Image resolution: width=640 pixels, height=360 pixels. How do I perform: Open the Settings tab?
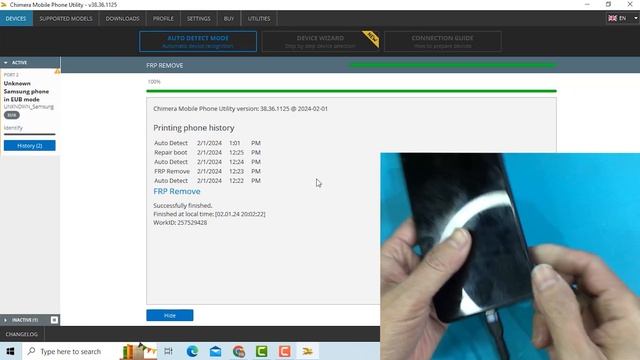198,18
